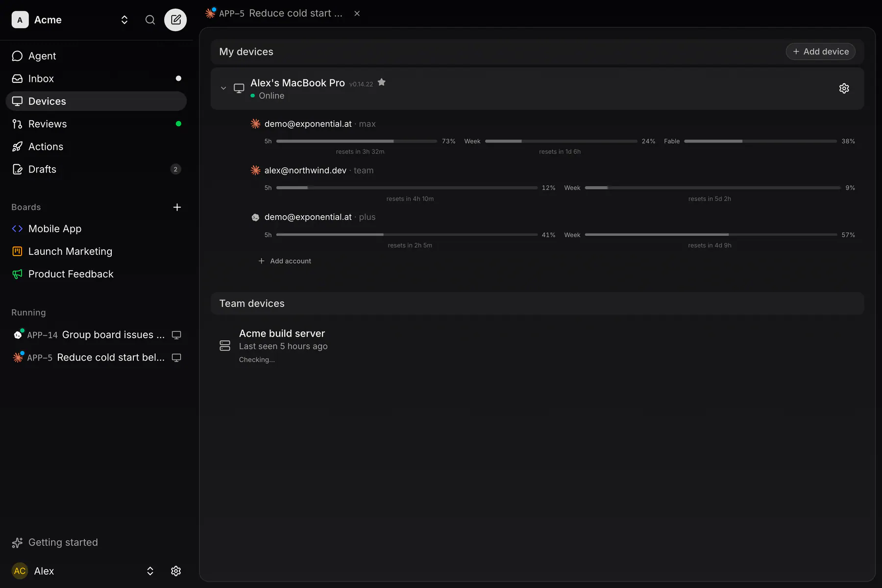The width and height of the screenshot is (882, 588).
Task: Toggle the favorite star on MacBook Pro
Action: pyautogui.click(x=382, y=82)
